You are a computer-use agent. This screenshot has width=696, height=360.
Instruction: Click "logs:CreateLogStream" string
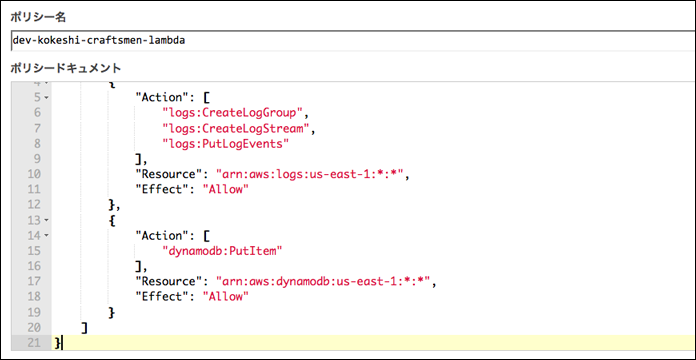(x=236, y=128)
